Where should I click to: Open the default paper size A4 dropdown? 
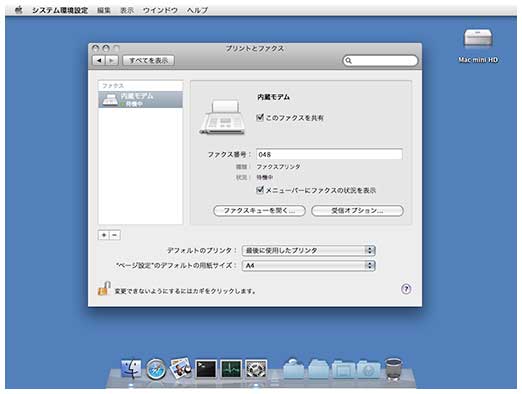(309, 265)
